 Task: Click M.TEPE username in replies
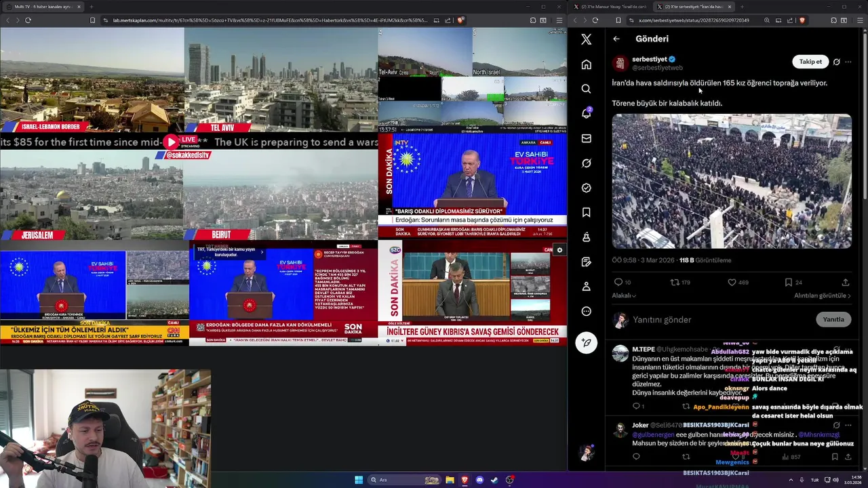click(643, 349)
